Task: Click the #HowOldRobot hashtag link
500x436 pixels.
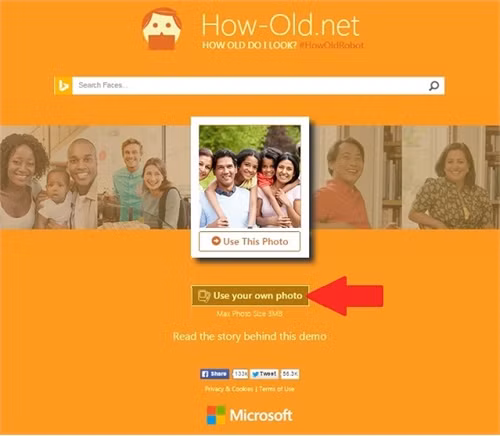Action: coord(331,45)
